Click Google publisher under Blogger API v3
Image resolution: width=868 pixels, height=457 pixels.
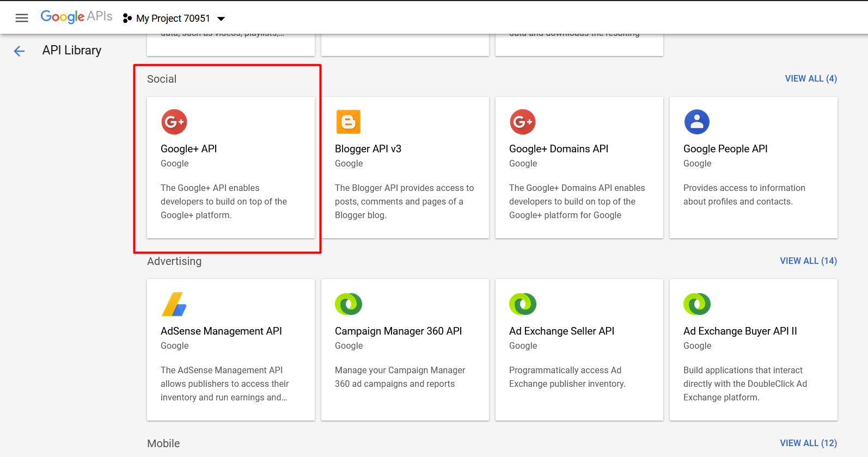point(349,163)
